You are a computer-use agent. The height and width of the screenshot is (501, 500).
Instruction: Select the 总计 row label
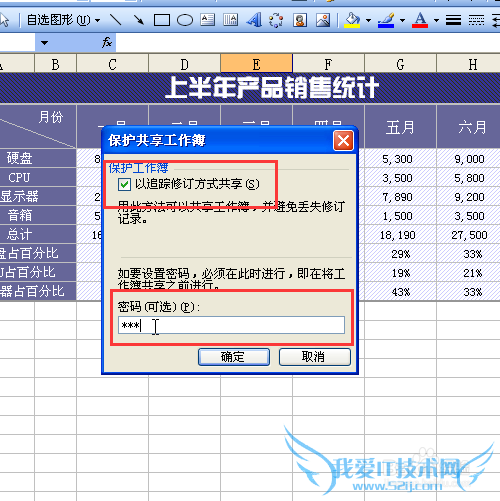pyautogui.click(x=38, y=234)
